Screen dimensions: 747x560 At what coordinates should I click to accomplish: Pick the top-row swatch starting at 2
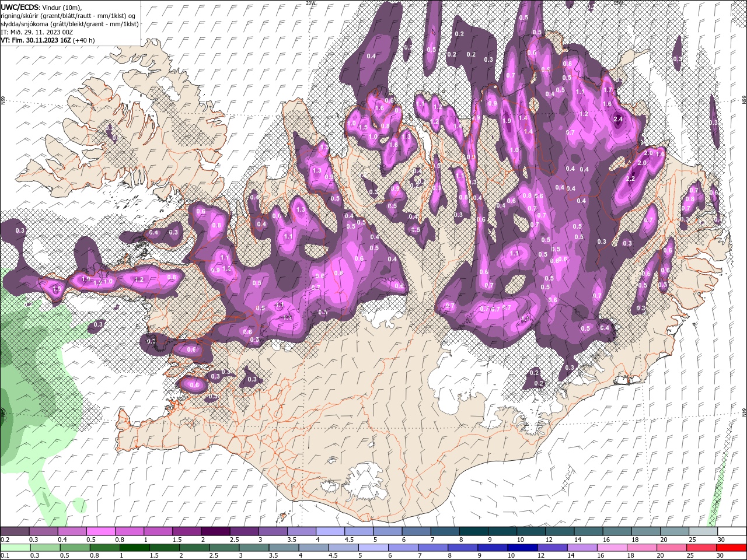215,531
